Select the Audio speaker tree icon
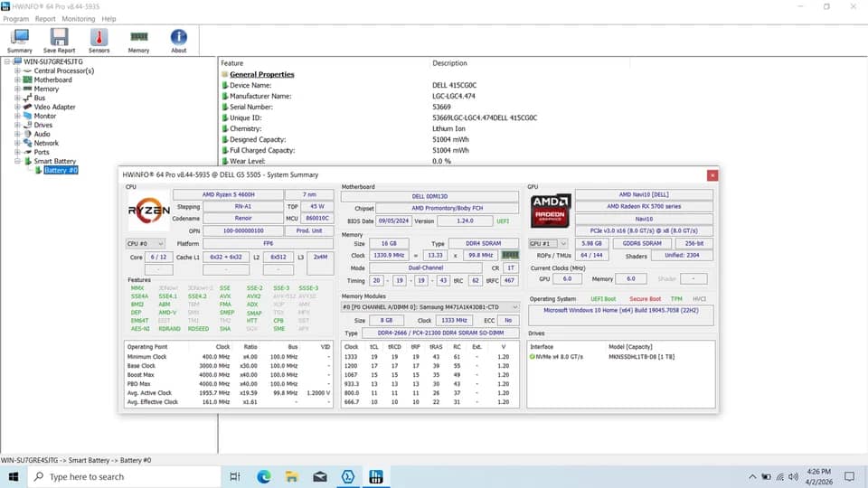Image resolution: width=868 pixels, height=488 pixels. click(27, 134)
